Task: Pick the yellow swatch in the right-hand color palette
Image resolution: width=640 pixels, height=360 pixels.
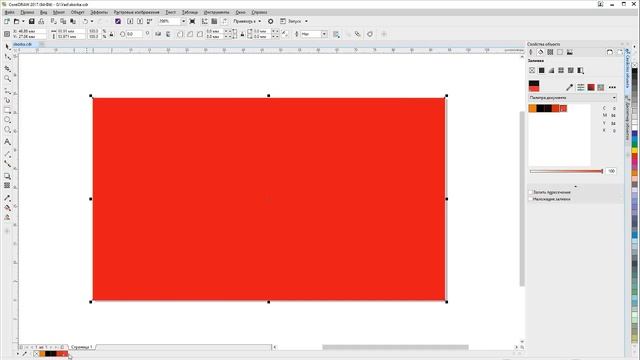Action: tap(635, 151)
